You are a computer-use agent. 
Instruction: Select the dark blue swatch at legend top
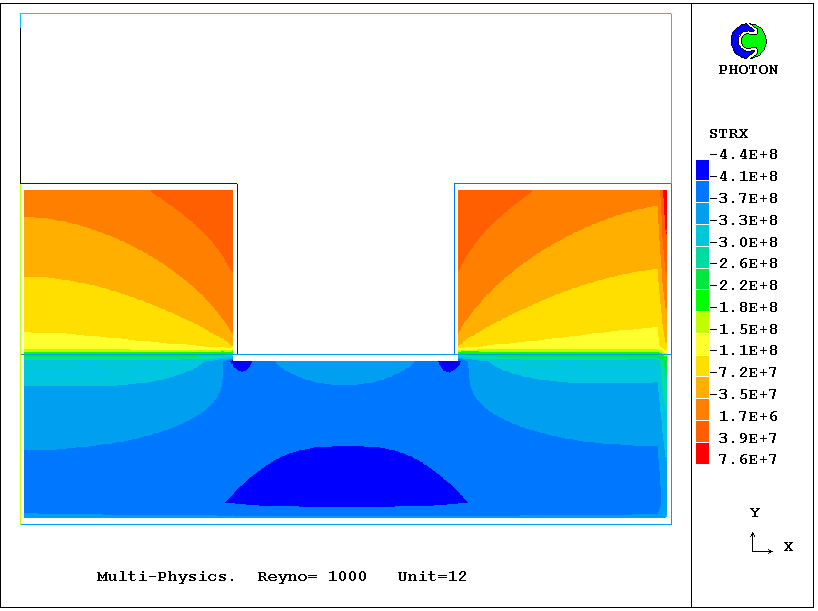pos(702,170)
